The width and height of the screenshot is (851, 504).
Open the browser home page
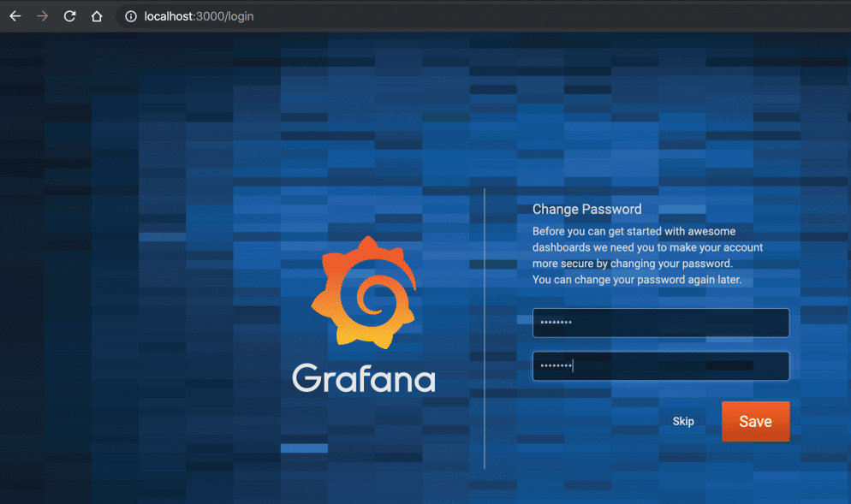pyautogui.click(x=97, y=15)
